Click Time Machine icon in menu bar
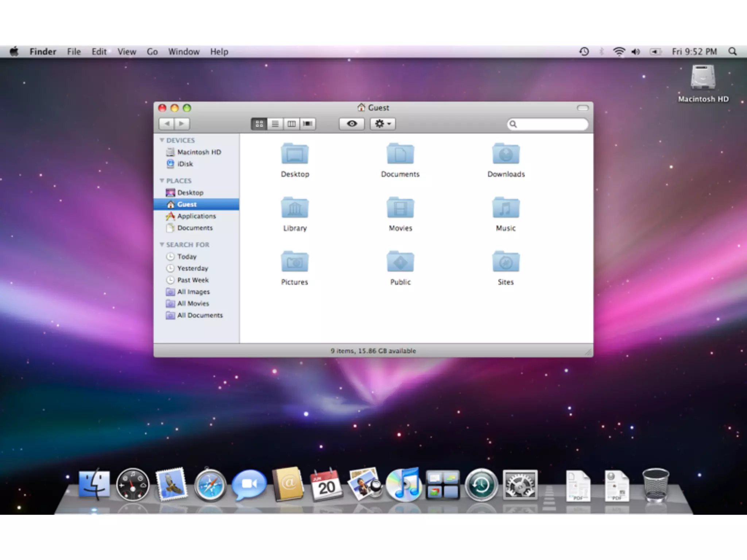 (x=584, y=52)
